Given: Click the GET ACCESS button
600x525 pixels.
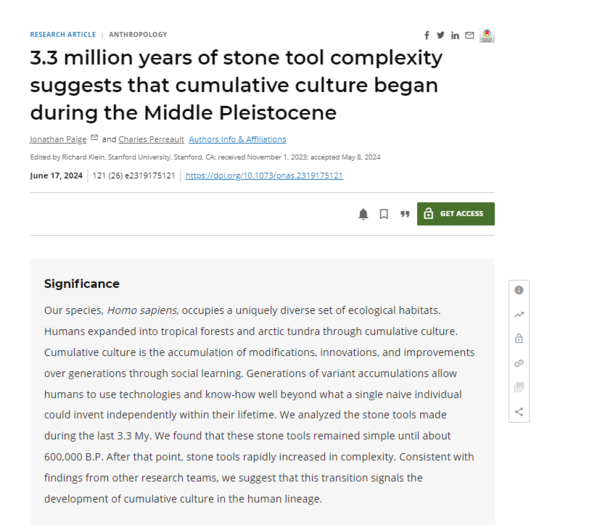Looking at the screenshot, I should 455,214.
